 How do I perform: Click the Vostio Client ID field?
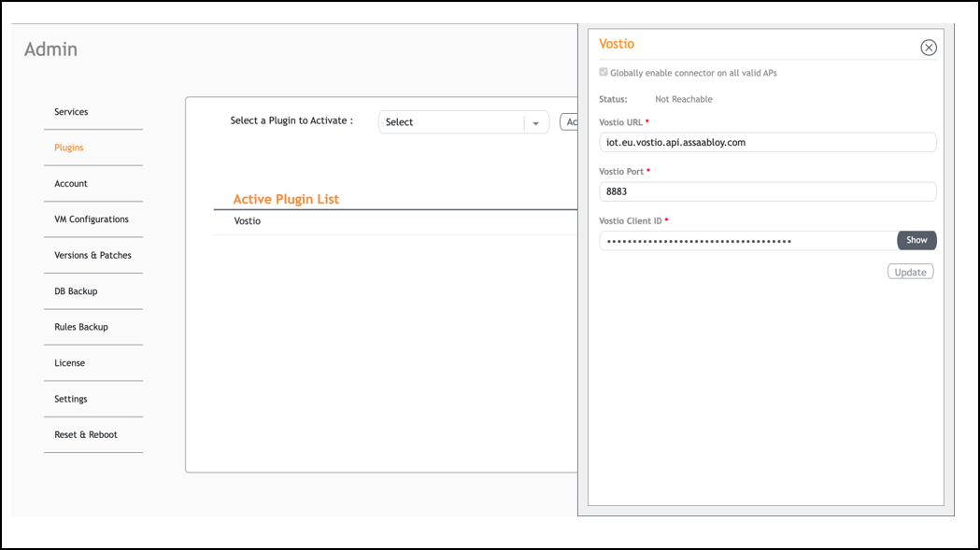coord(748,241)
